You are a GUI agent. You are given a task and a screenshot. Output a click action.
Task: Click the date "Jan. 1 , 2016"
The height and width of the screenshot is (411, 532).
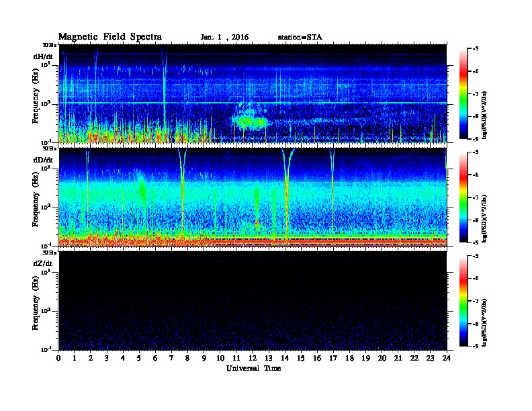[224, 38]
